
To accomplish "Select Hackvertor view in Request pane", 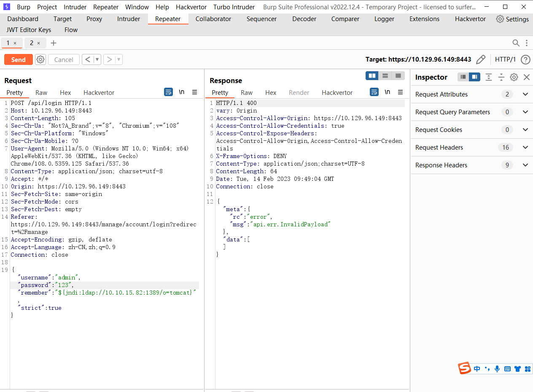I will tap(99, 92).
